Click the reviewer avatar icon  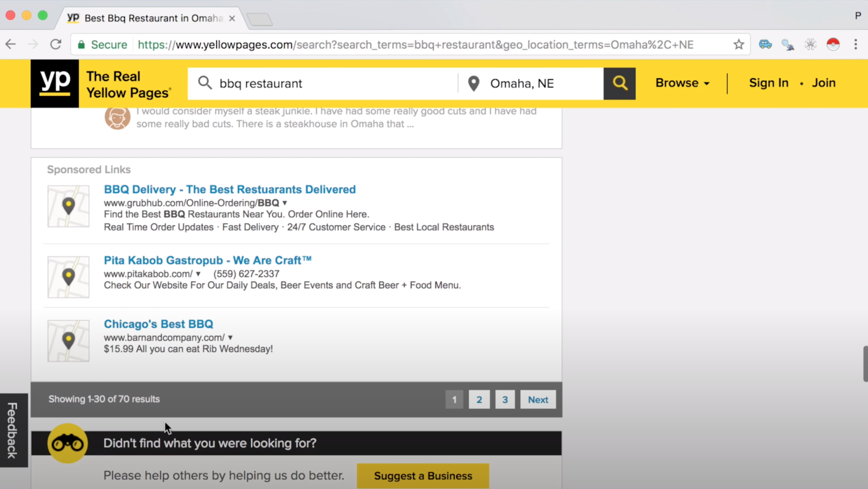(x=117, y=118)
